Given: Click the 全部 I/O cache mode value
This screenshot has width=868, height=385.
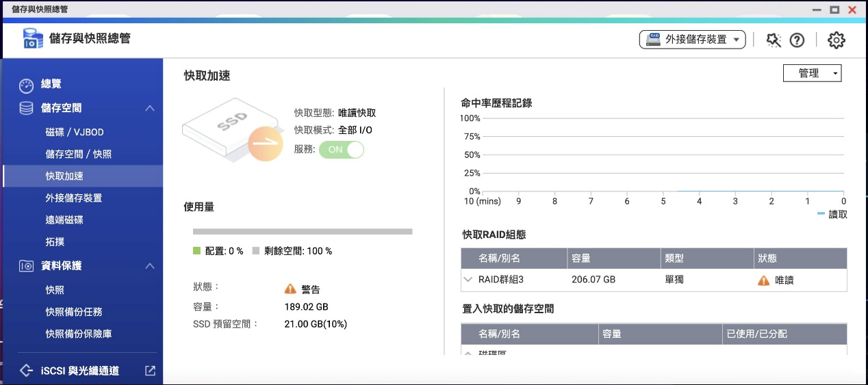Looking at the screenshot, I should point(355,130).
